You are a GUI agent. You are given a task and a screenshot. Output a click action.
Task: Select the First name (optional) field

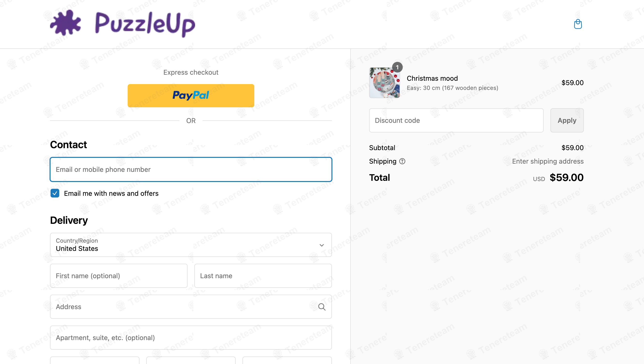(118, 276)
